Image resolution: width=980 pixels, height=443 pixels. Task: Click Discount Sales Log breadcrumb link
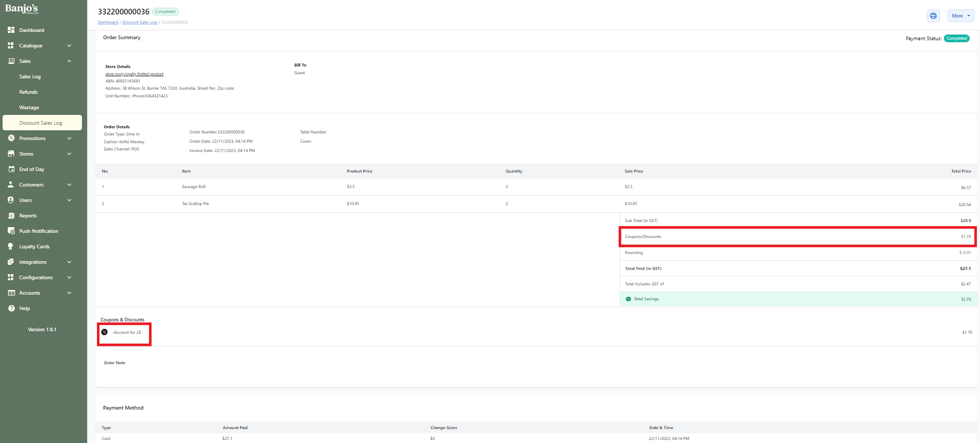[x=139, y=23]
